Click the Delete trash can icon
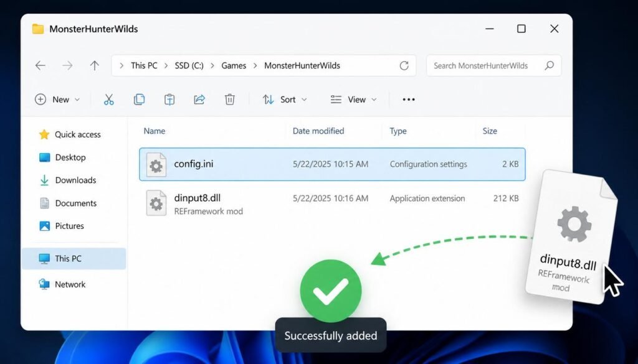Image resolution: width=638 pixels, height=364 pixels. pyautogui.click(x=230, y=100)
